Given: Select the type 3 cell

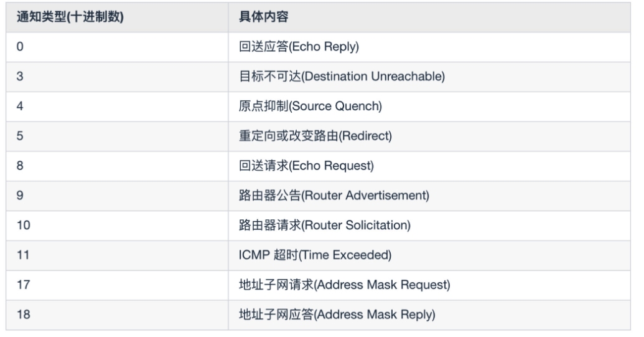Looking at the screenshot, I should (x=117, y=77).
